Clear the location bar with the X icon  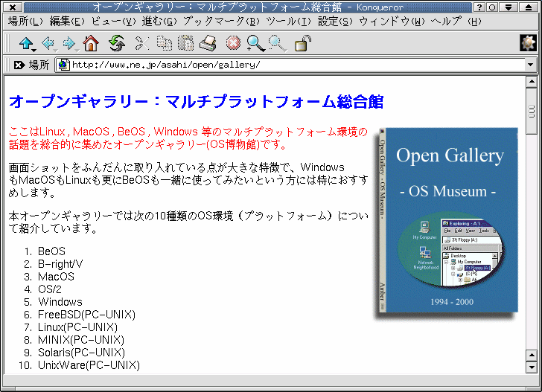[x=19, y=65]
